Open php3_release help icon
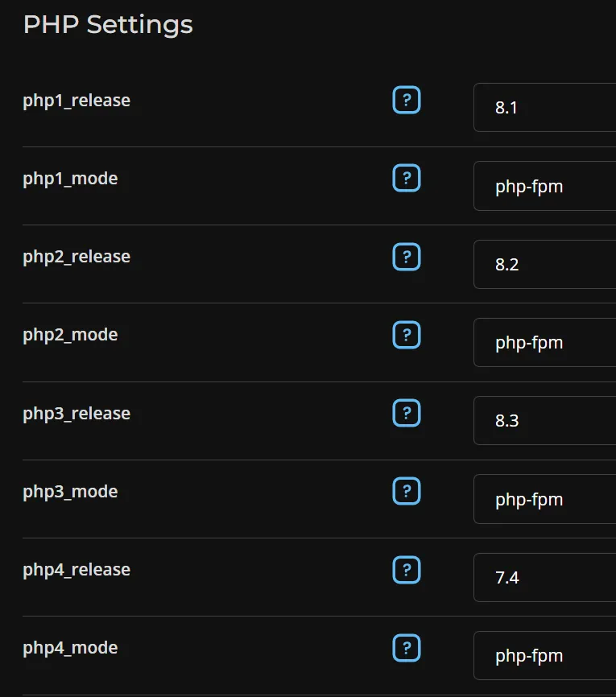 pyautogui.click(x=407, y=414)
